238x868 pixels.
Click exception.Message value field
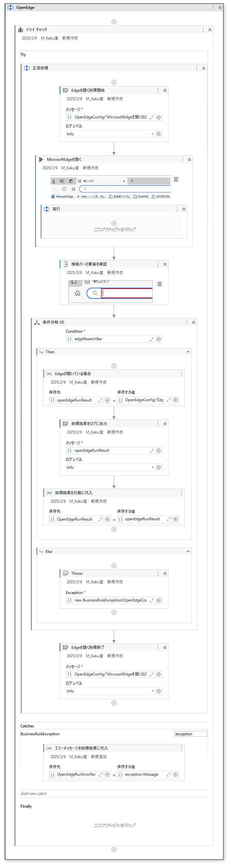coord(144,775)
